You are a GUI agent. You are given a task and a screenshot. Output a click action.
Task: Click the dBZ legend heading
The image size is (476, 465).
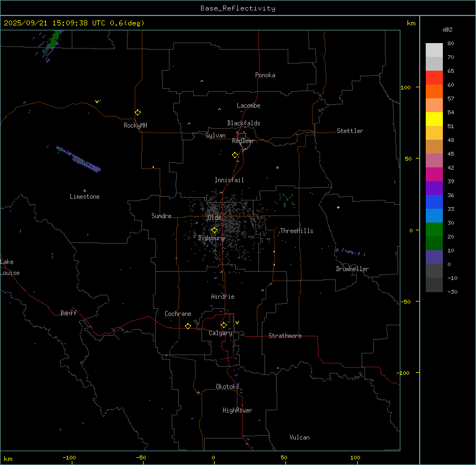click(448, 29)
